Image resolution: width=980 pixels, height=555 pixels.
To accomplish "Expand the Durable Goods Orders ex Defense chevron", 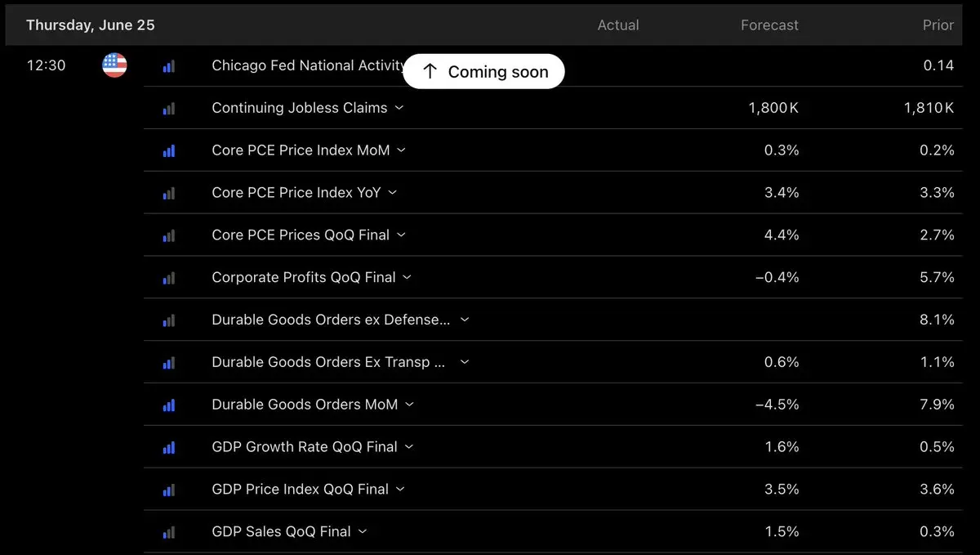I will pyautogui.click(x=465, y=320).
